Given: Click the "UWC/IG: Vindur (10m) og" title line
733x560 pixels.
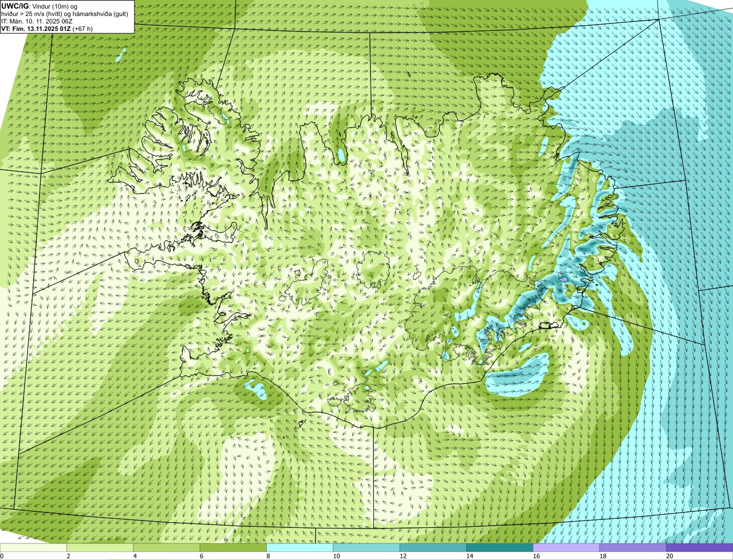Looking at the screenshot, I should 40,6.
